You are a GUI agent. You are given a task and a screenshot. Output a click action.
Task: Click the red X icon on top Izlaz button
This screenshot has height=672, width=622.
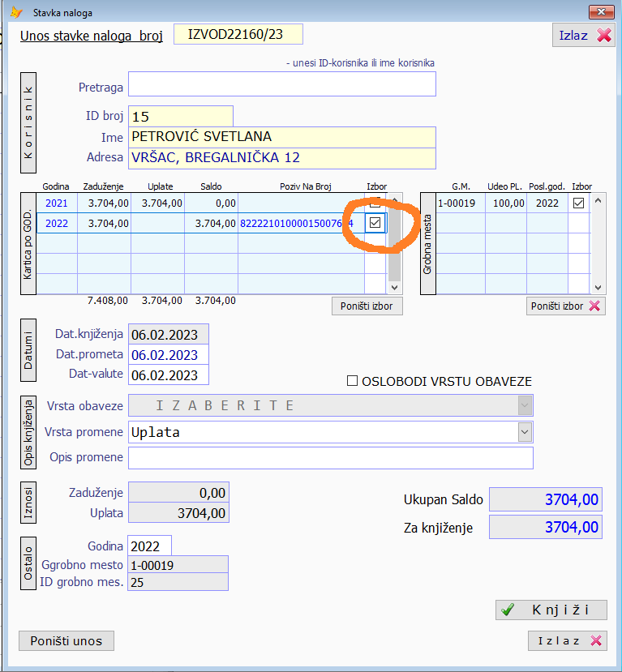pyautogui.click(x=604, y=35)
